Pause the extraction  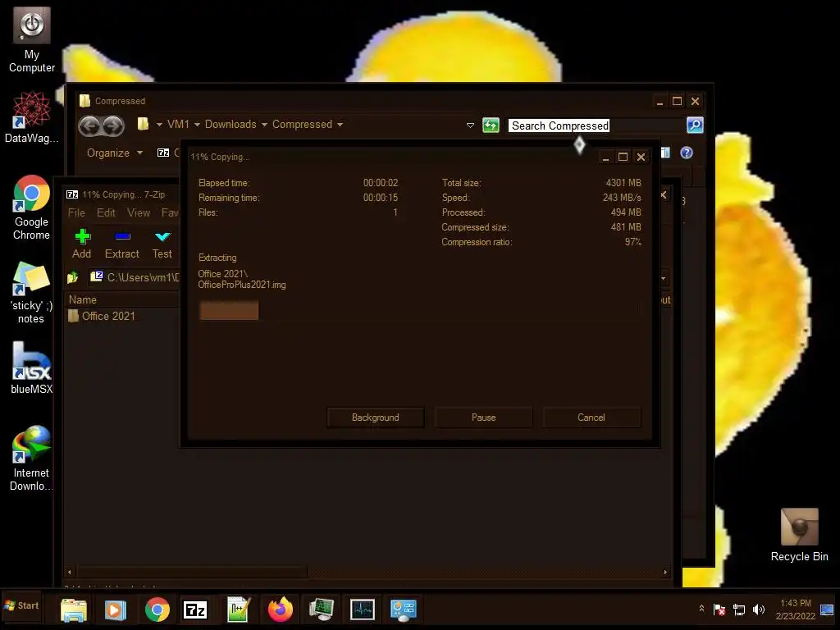pos(484,418)
